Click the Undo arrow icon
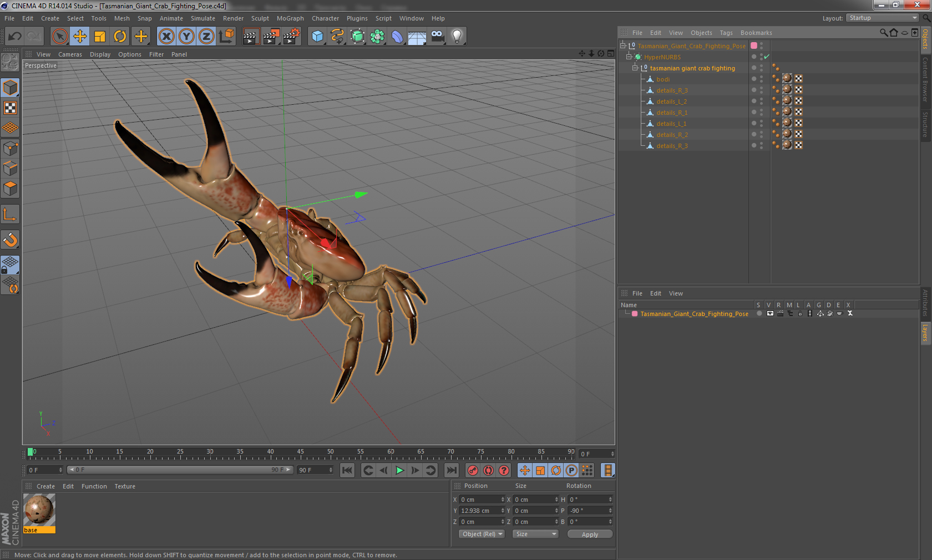The height and width of the screenshot is (560, 932). click(15, 37)
